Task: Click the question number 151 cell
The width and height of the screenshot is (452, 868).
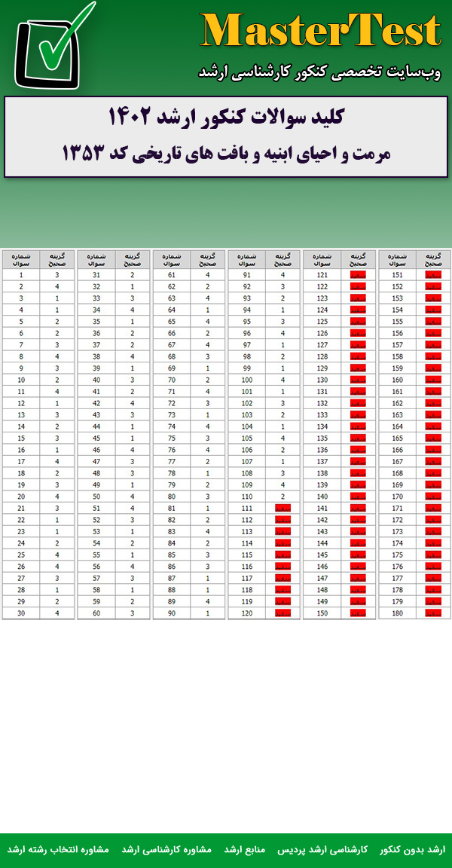Action: (x=398, y=275)
